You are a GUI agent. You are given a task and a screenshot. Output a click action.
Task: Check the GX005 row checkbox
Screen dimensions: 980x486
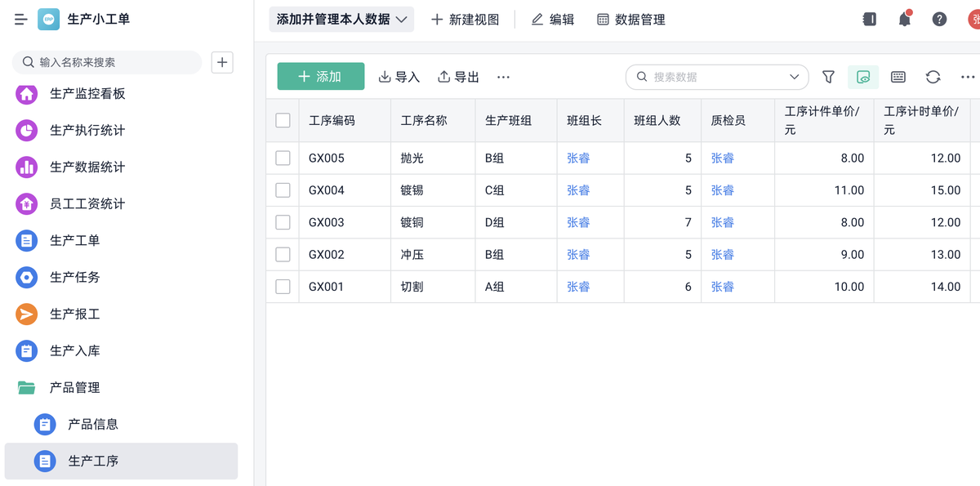click(x=283, y=158)
